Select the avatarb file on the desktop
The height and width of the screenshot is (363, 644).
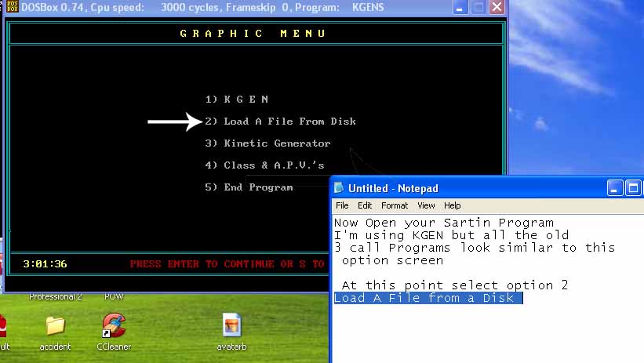pos(231,332)
